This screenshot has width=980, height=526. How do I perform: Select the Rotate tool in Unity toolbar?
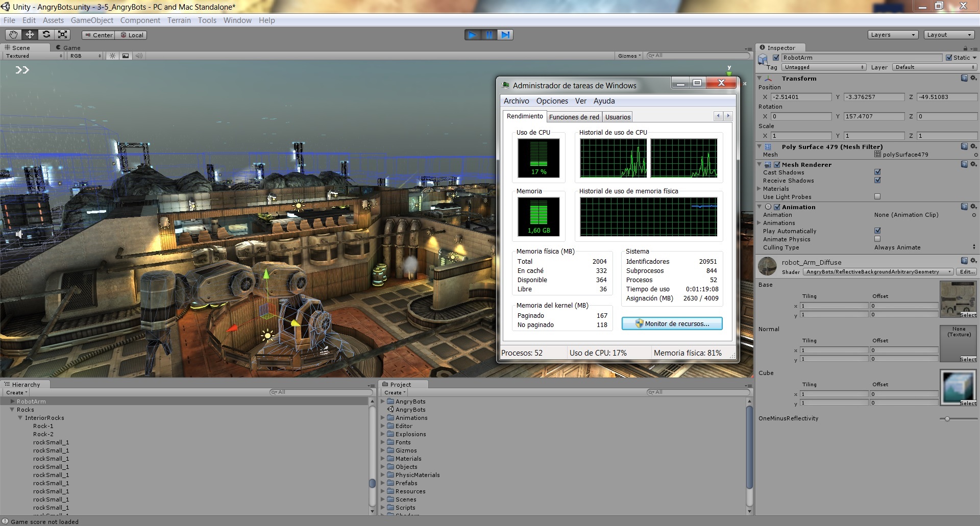pyautogui.click(x=46, y=35)
